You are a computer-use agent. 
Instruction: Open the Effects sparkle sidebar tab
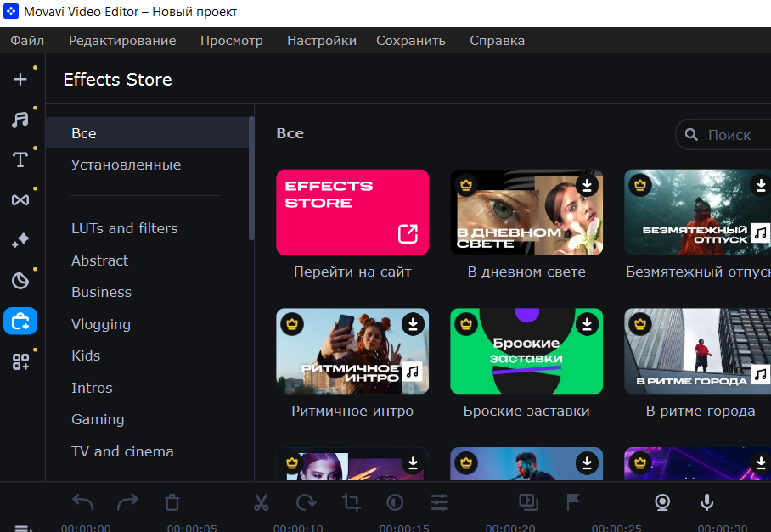20,240
